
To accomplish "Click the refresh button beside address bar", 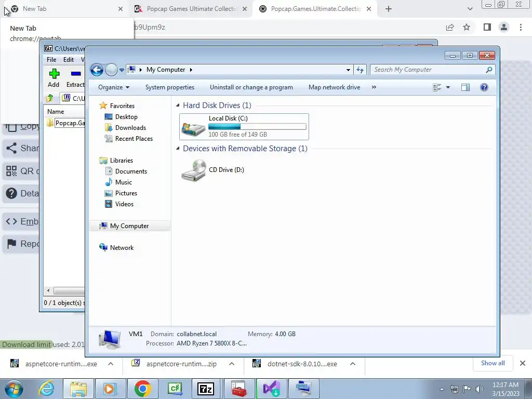I will (360, 70).
